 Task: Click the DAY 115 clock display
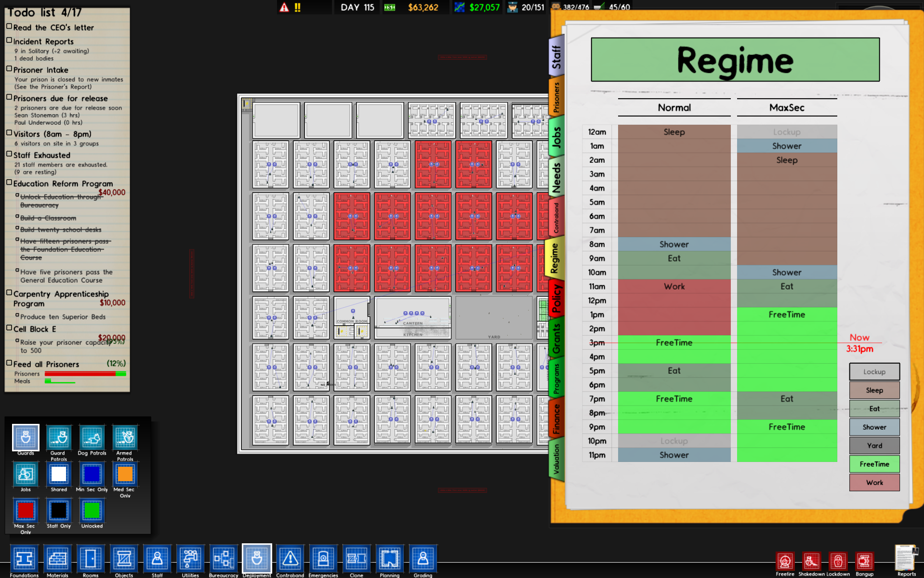coord(357,7)
